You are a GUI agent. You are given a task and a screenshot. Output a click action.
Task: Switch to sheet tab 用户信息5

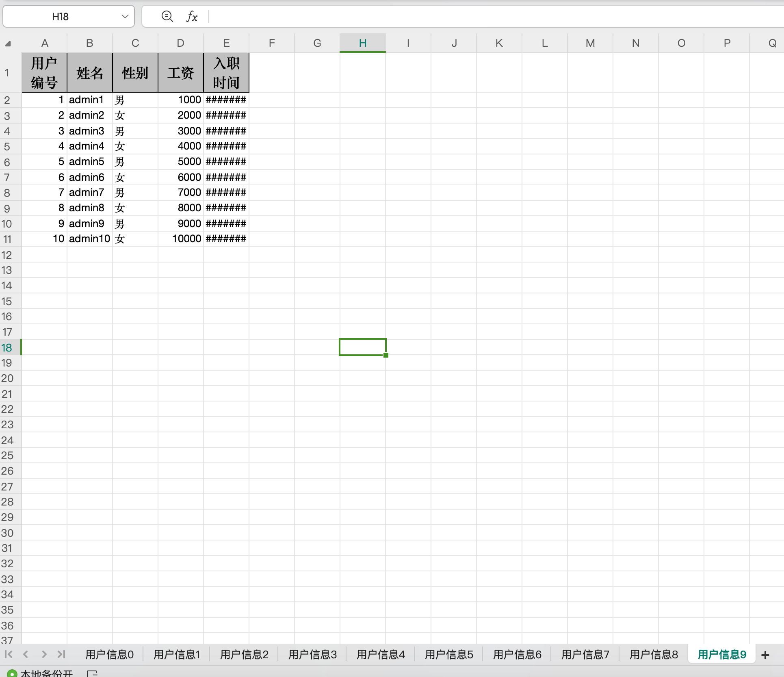[449, 654]
